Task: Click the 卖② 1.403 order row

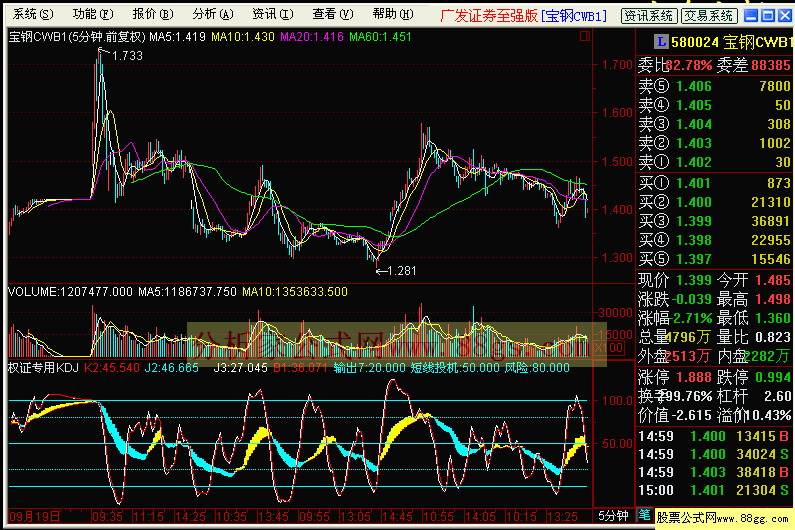Action: click(714, 144)
